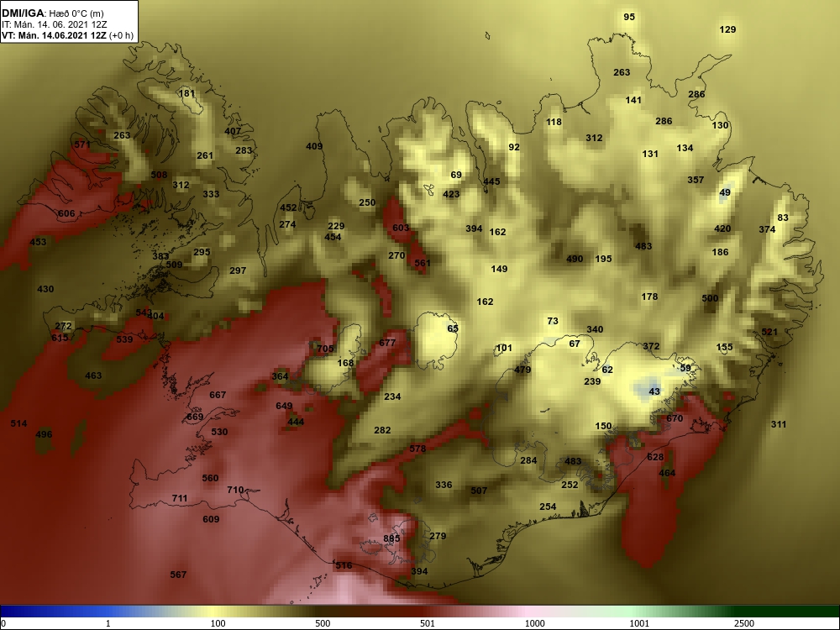The image size is (840, 630).
Task: Click the map value '578'
Action: pos(417,449)
